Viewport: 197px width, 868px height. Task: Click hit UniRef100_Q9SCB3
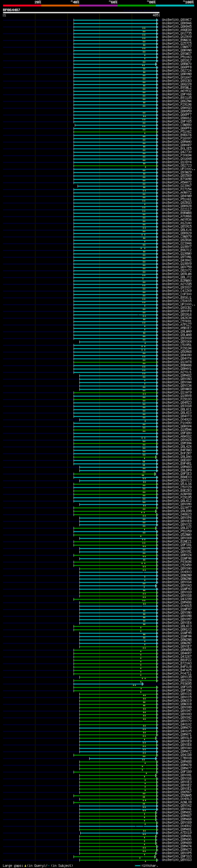point(176,81)
